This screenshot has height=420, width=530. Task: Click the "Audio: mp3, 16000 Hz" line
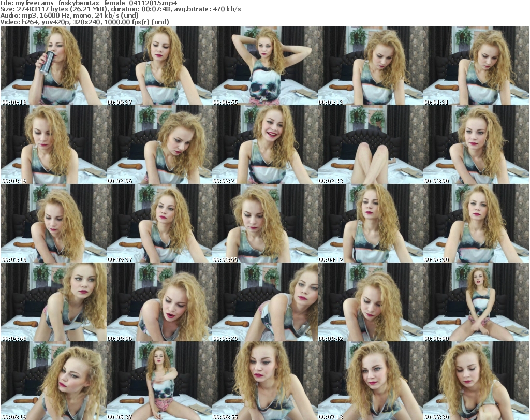[69, 16]
